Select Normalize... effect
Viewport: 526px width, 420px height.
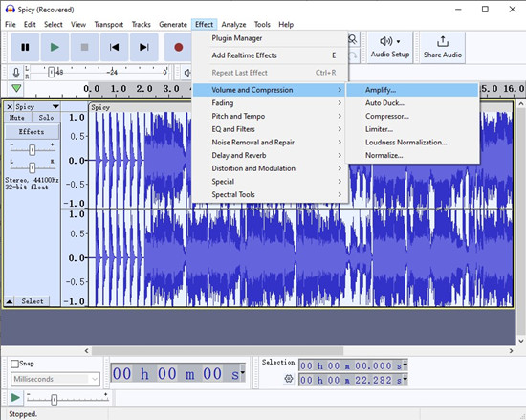[x=412, y=155]
